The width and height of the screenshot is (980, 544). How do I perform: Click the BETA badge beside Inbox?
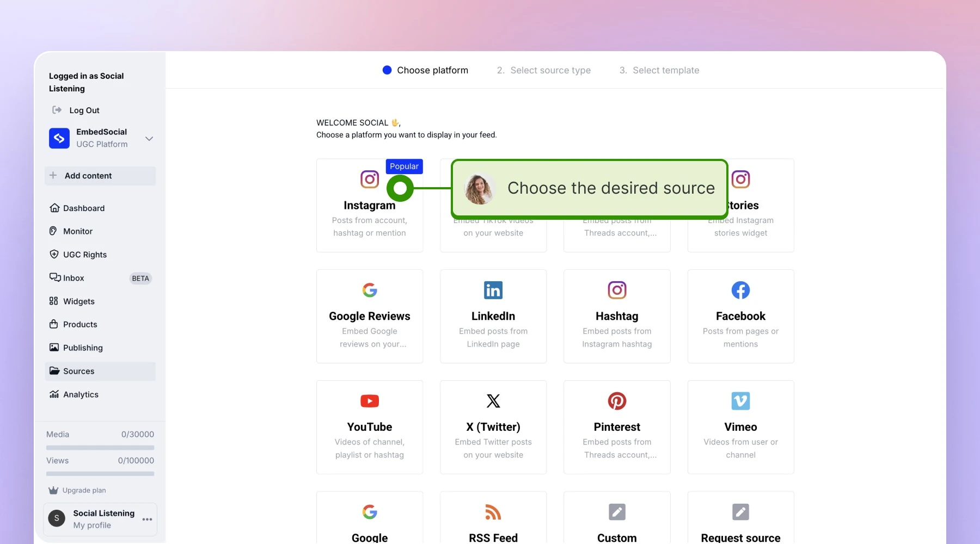140,279
